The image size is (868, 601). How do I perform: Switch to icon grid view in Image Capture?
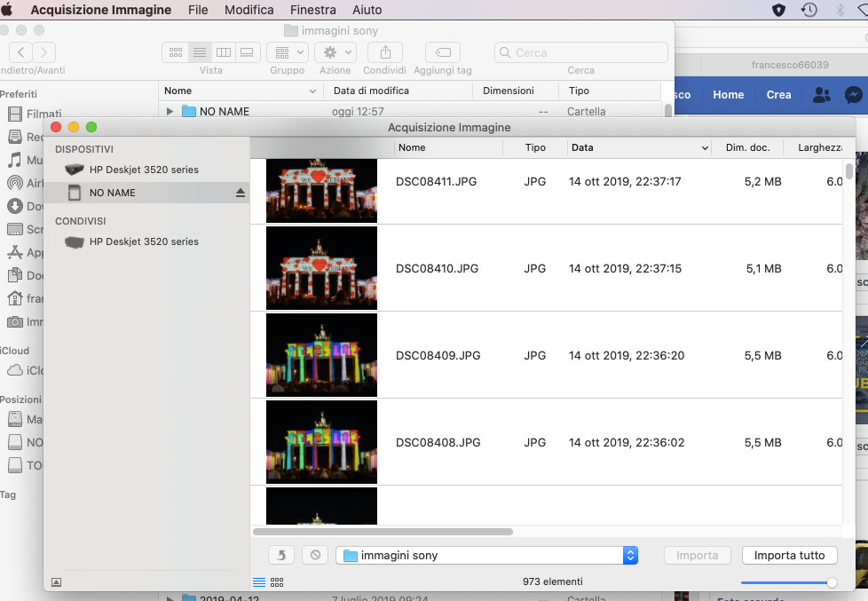click(277, 582)
